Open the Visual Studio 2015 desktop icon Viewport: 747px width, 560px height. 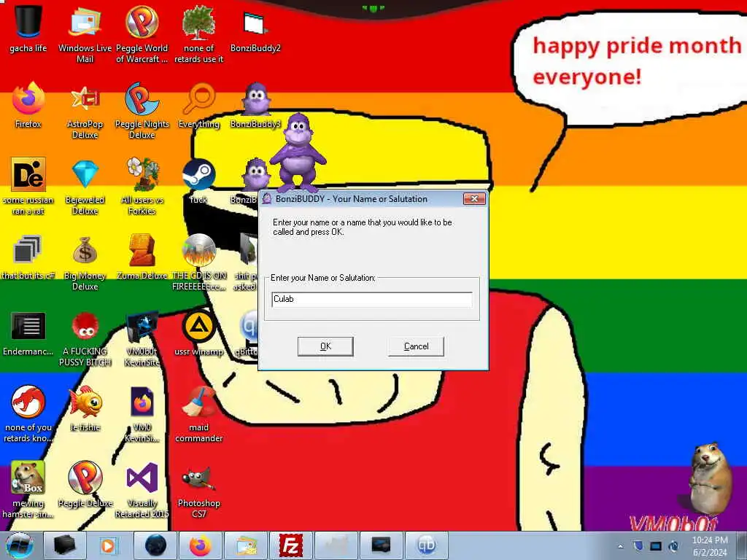coord(142,478)
